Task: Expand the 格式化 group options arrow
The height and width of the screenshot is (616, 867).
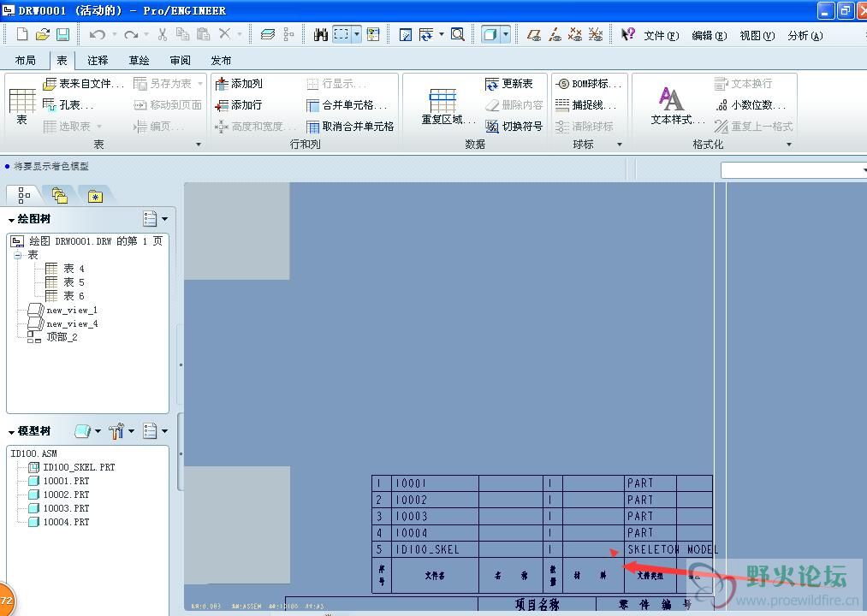Action: coord(789,145)
